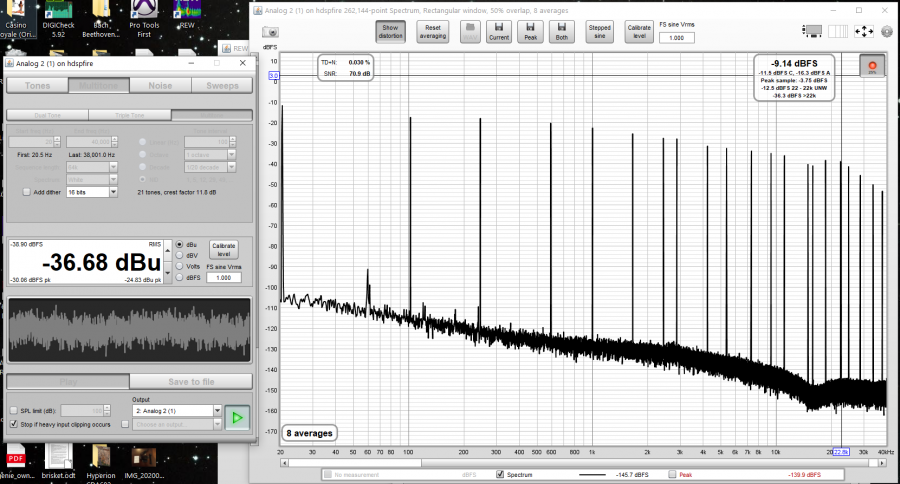Open the Casino Royale desktop shortcut

16,19
